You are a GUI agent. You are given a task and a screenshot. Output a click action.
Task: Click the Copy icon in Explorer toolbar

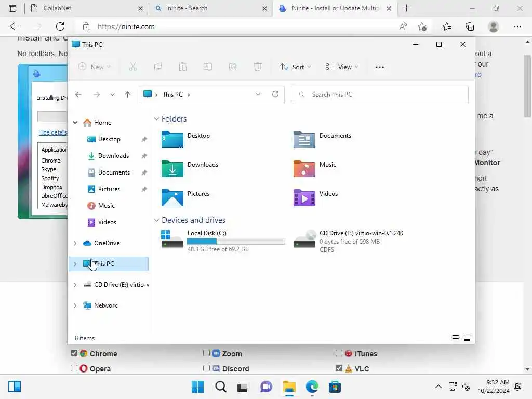[158, 67]
